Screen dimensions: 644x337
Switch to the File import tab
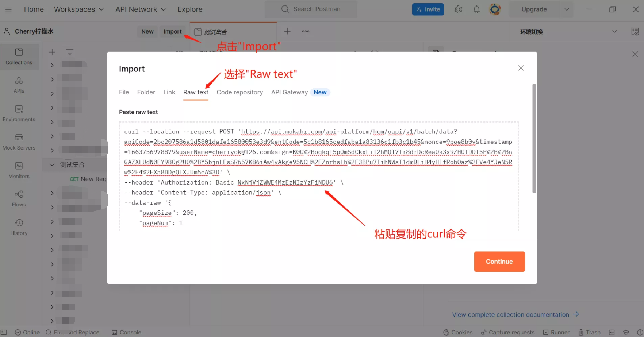tap(124, 92)
